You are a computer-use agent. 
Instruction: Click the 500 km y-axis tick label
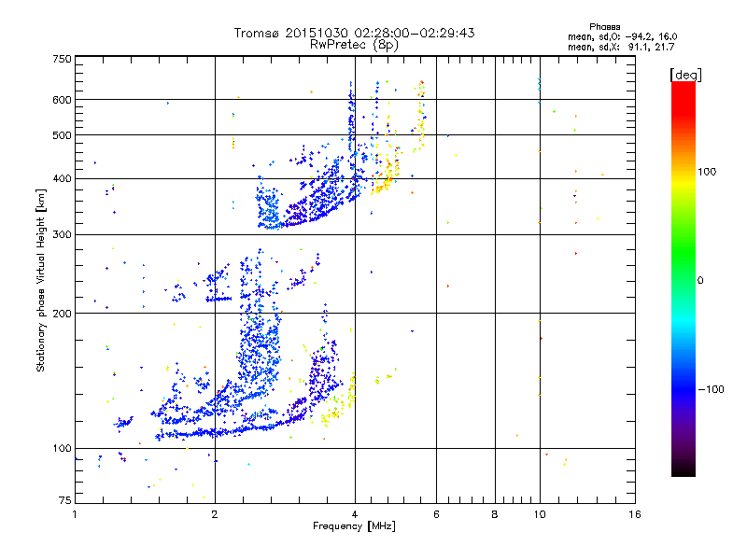(x=62, y=135)
